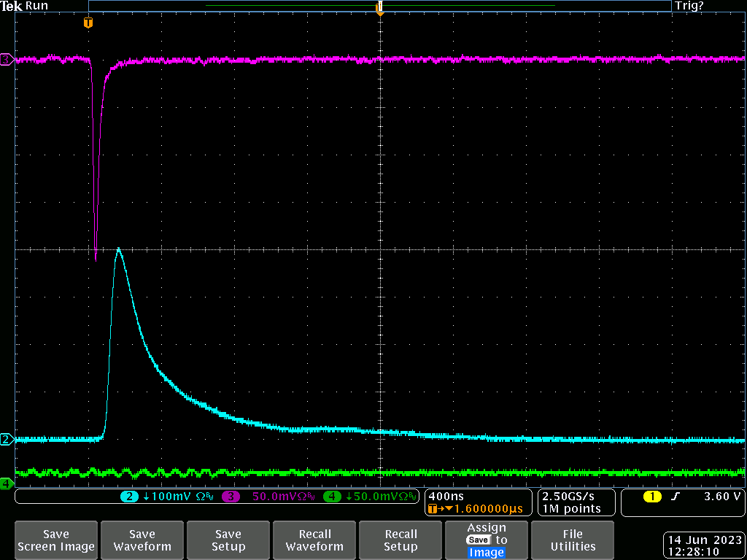The width and height of the screenshot is (747, 560).
Task: Toggle the magenta channel 3 readout badge
Action: point(232,497)
